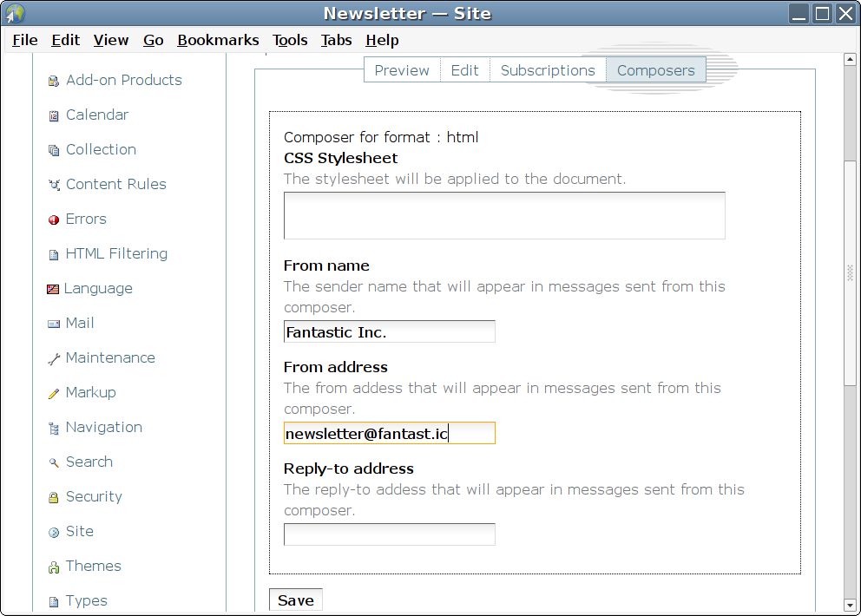
Task: Open the HTML Filtering settings link
Action: tap(116, 253)
